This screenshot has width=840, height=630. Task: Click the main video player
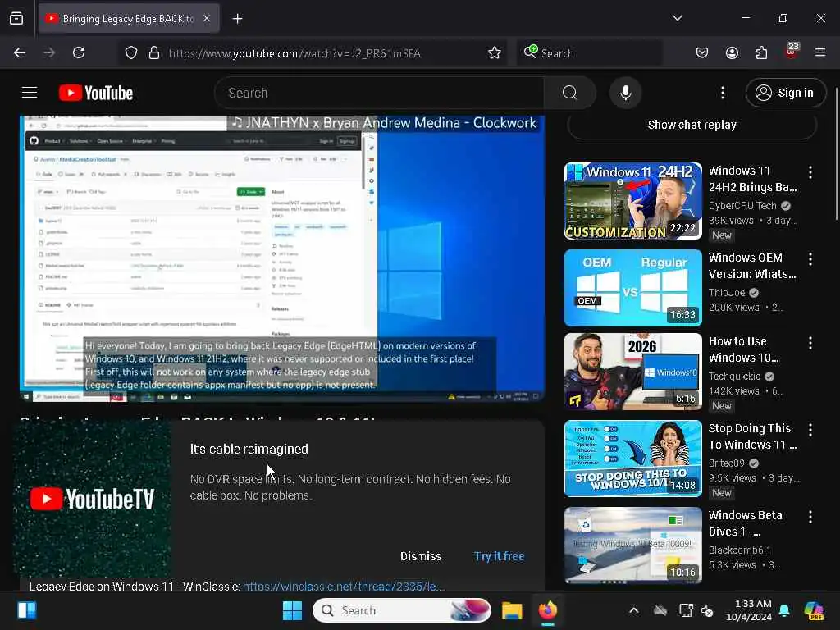tap(282, 258)
